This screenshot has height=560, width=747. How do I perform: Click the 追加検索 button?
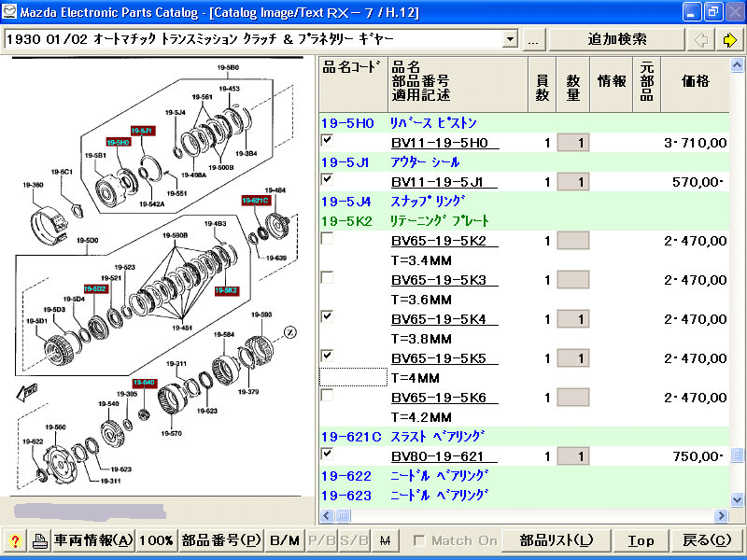tap(616, 39)
